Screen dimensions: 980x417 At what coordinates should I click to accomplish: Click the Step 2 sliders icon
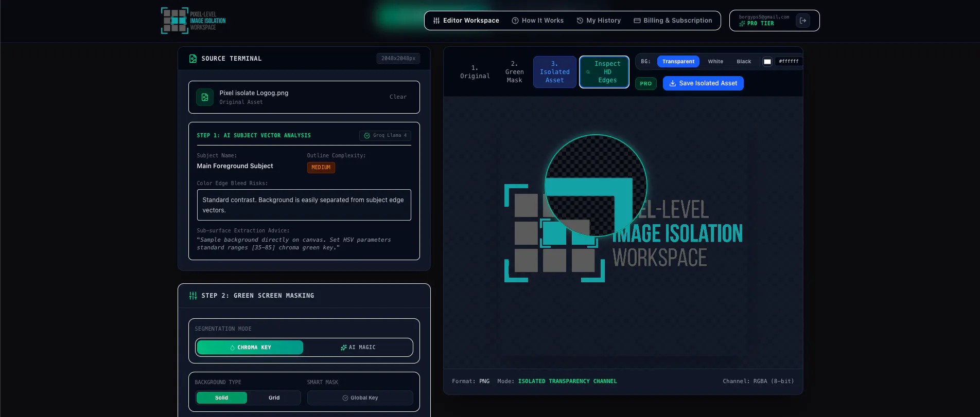(x=193, y=296)
